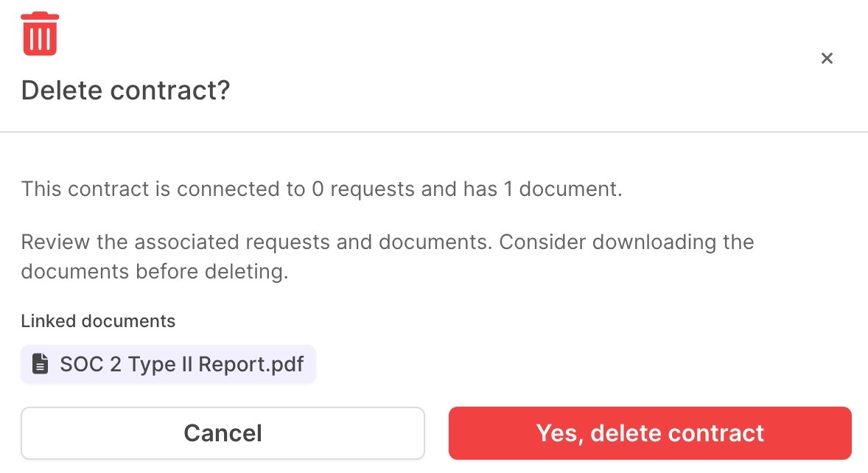
Task: Click the connected to 0 requests sentence
Action: [321, 189]
